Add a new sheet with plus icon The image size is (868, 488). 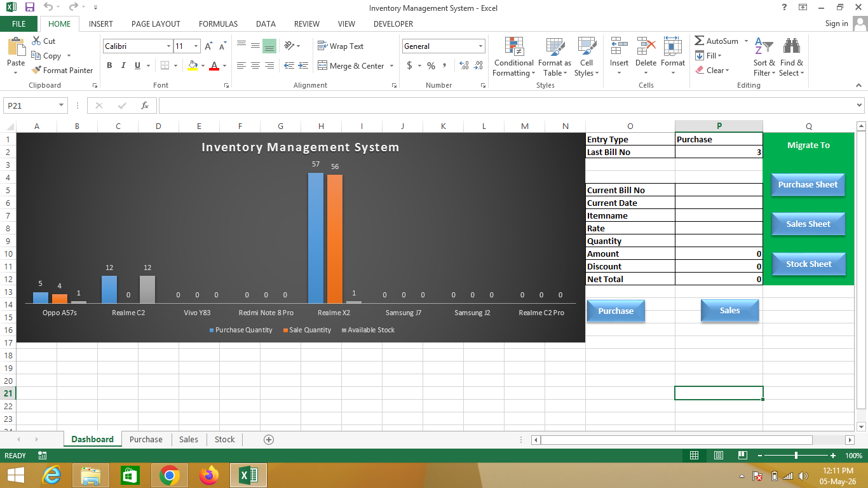(x=269, y=440)
